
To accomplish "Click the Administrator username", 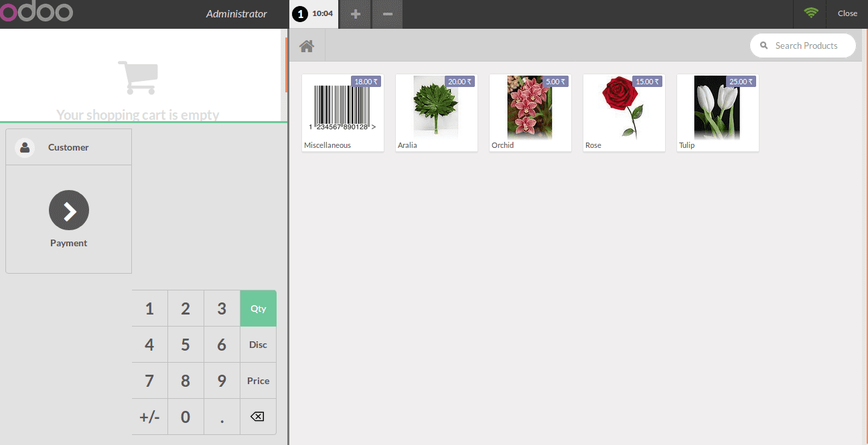I will 236,13.
